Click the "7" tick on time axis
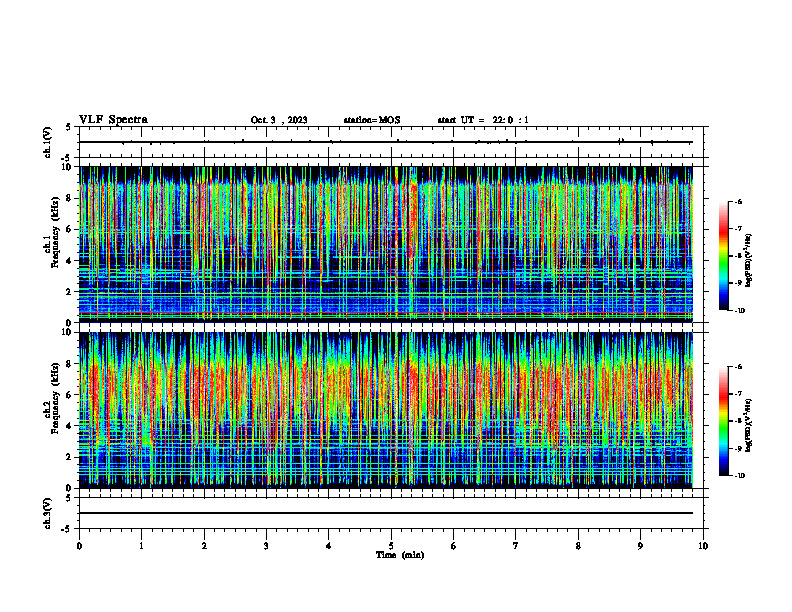The height and width of the screenshot is (612, 792). (516, 546)
